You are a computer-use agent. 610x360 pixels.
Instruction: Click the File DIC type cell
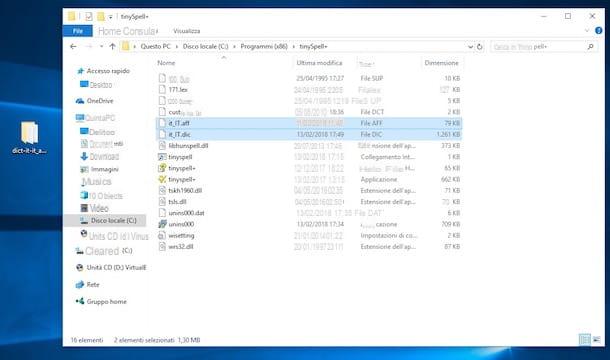[x=371, y=134]
